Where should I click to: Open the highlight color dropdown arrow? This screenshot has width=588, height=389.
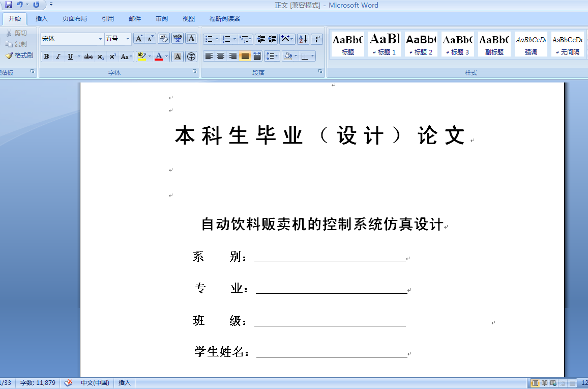coord(150,57)
